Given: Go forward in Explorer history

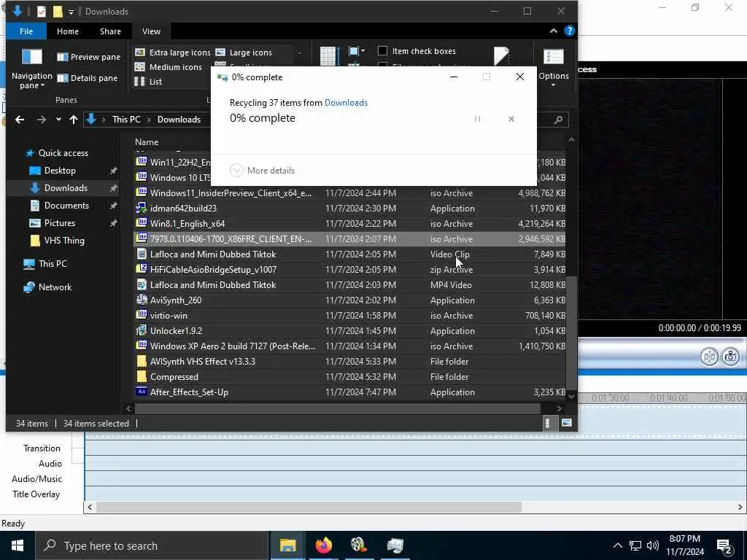Looking at the screenshot, I should pyautogui.click(x=42, y=120).
